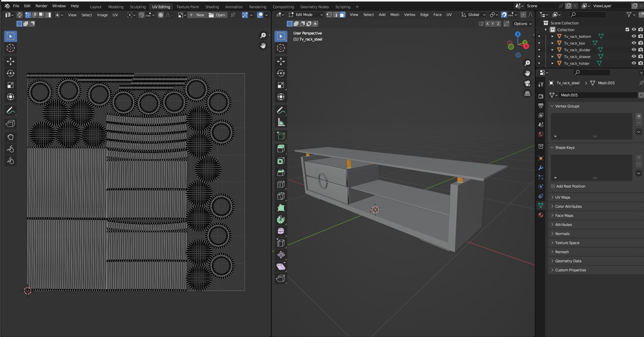Open the Edit Mode dropdown
Screen dimensions: 644x337
point(306,15)
